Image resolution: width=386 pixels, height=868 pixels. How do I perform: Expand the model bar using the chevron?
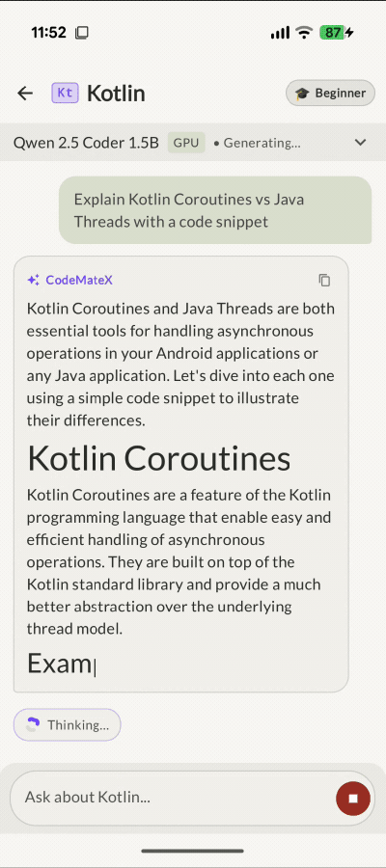click(361, 143)
